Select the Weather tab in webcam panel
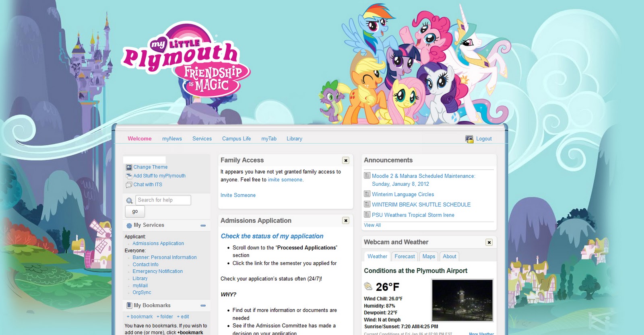The height and width of the screenshot is (335, 644). click(x=377, y=257)
